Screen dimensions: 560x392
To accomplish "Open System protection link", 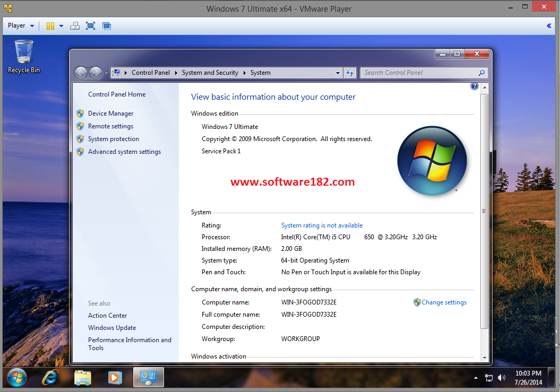I will coord(114,139).
